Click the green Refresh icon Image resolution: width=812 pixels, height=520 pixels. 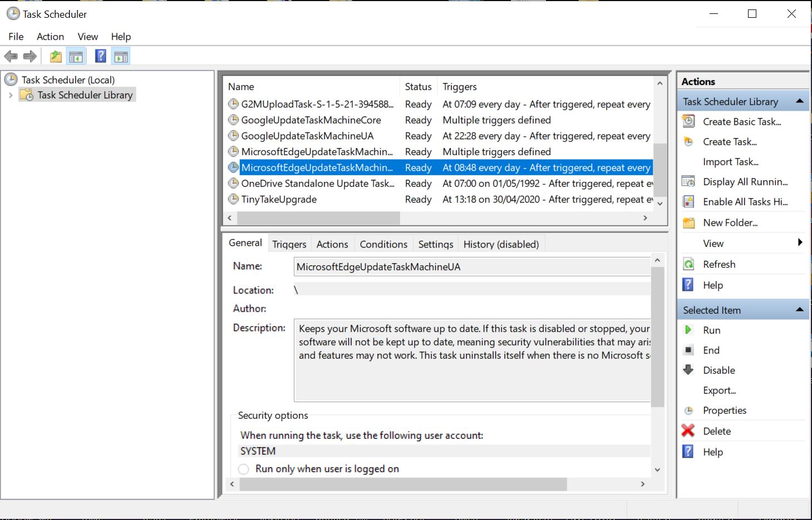tap(688, 264)
